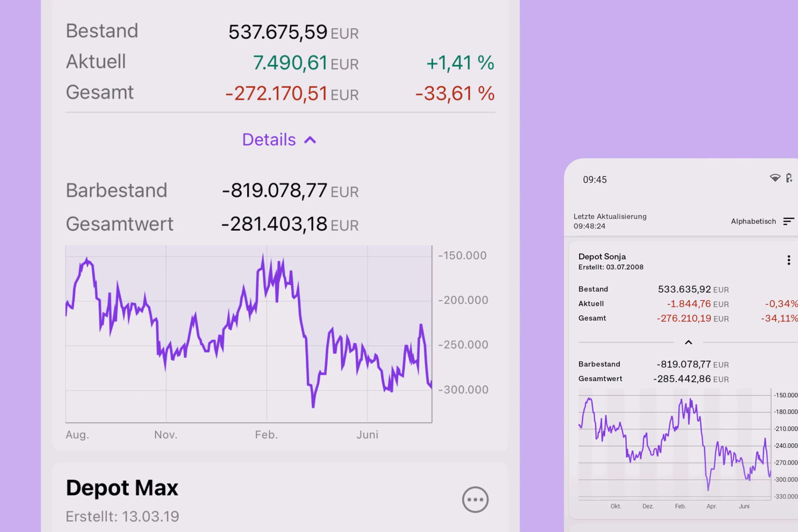
Task: Tap the Wi-Fi status icon
Action: (x=775, y=178)
